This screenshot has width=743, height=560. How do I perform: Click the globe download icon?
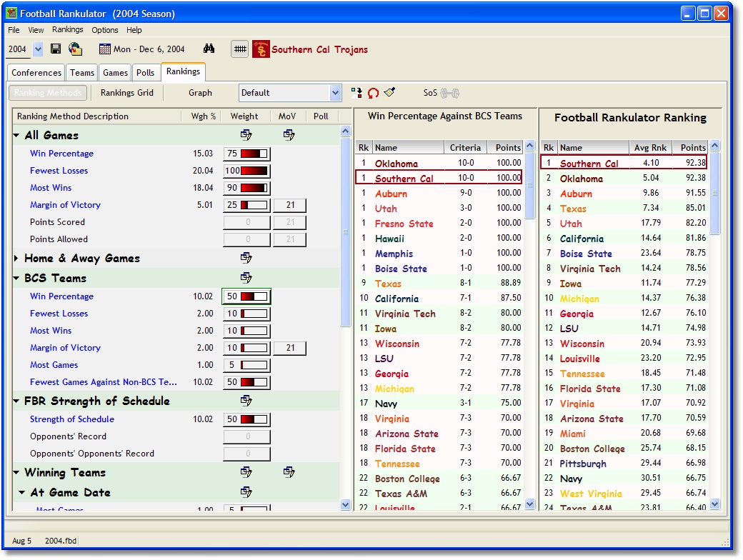(75, 49)
